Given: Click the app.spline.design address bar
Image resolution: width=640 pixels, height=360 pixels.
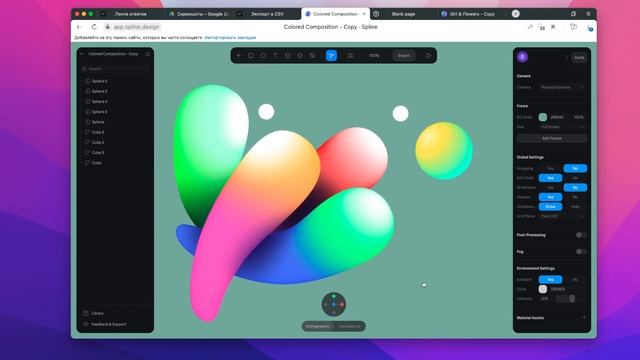Looking at the screenshot, I should pos(136,27).
